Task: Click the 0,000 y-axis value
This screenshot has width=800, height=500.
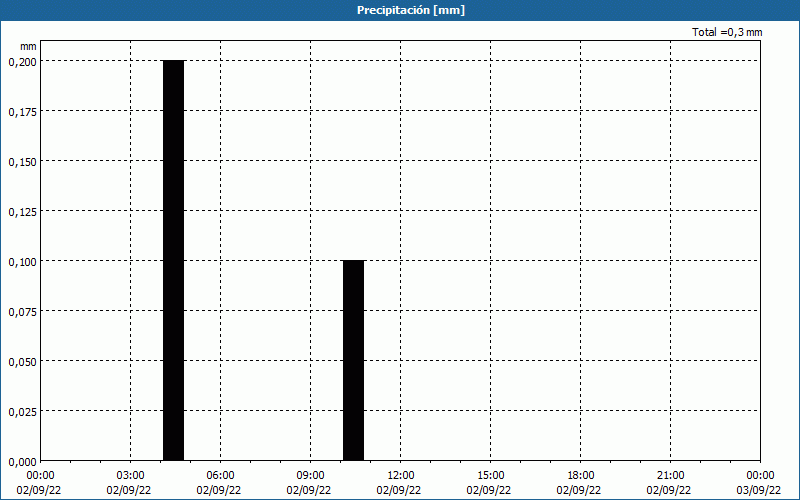Action: [22, 462]
